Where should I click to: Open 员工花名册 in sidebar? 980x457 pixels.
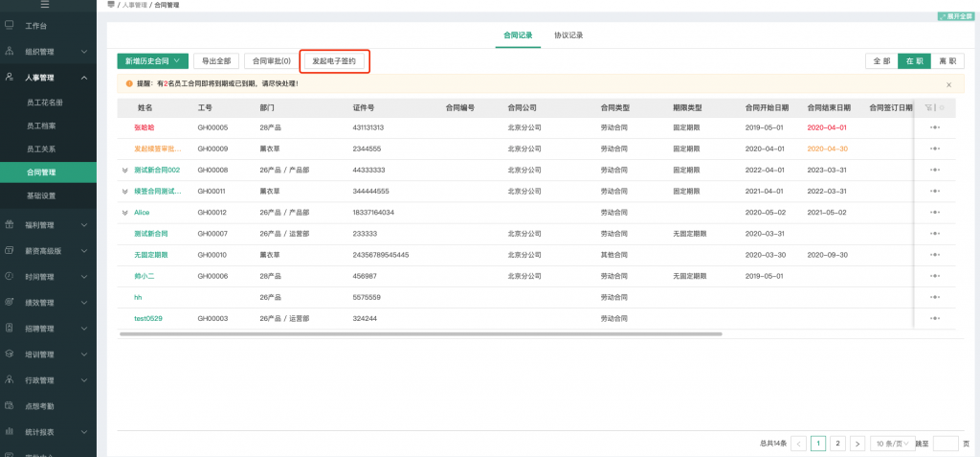pos(45,103)
